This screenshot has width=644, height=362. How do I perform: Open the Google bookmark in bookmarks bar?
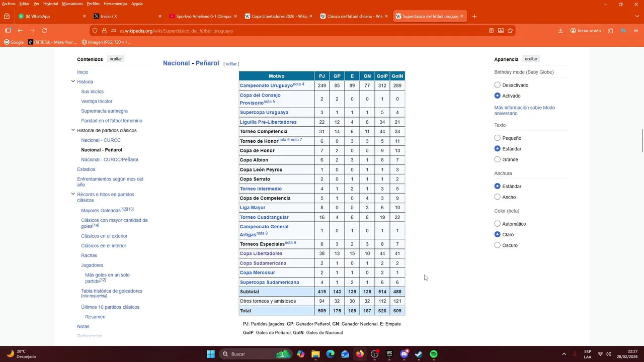[x=14, y=42]
